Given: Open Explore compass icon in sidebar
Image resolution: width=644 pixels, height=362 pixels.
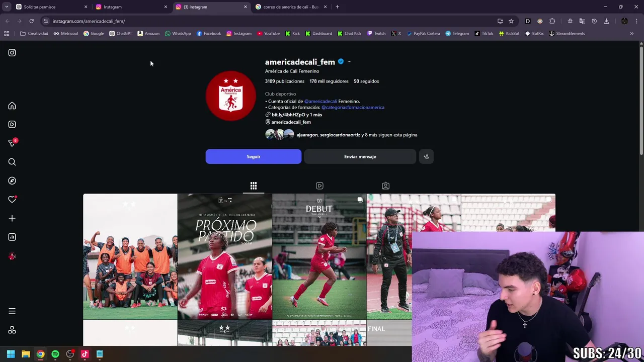Looking at the screenshot, I should click(x=12, y=180).
